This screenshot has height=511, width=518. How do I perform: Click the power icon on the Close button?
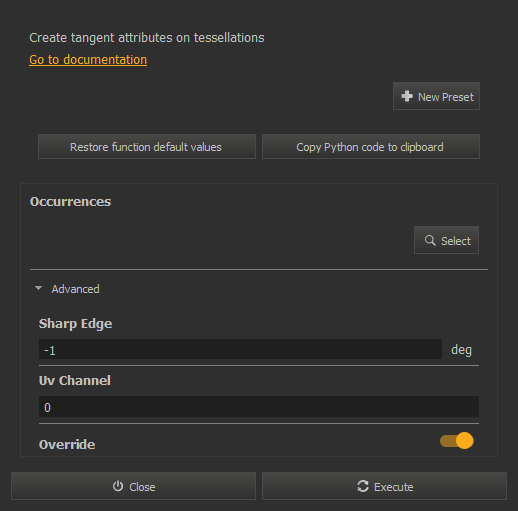click(x=118, y=486)
